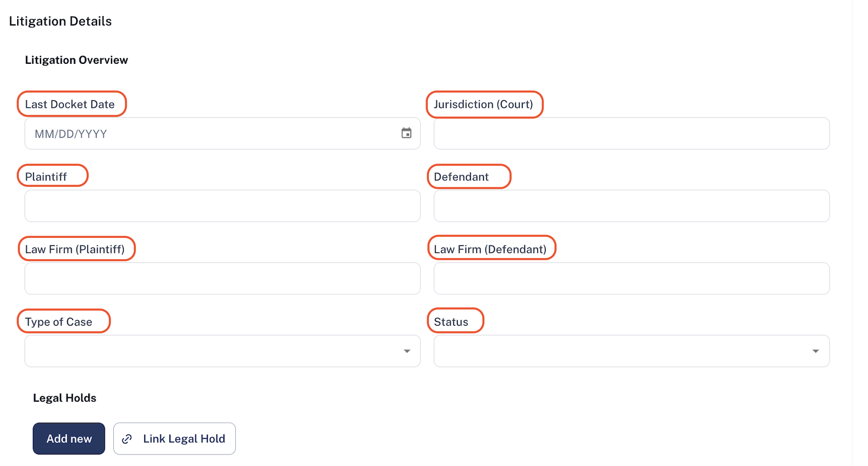Open the Last Docket Date calendar picker
Screen dimensions: 868x466
pos(406,133)
